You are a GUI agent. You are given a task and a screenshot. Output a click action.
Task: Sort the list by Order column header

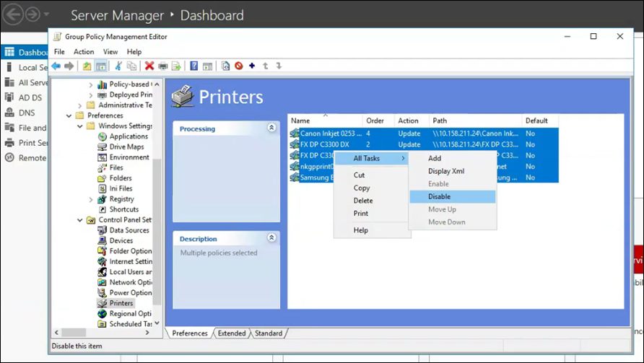pyautogui.click(x=375, y=121)
